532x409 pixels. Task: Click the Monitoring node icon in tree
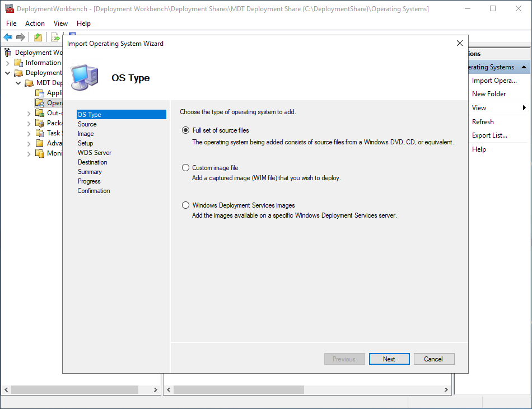[40, 153]
